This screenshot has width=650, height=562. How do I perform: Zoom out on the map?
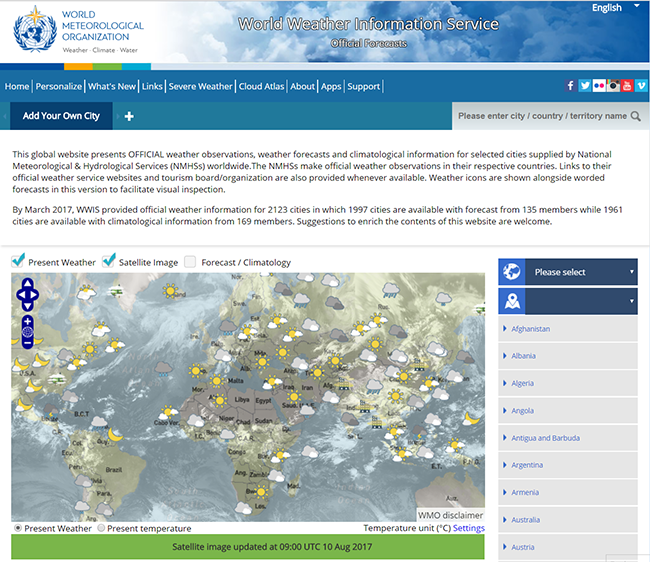(x=27, y=343)
